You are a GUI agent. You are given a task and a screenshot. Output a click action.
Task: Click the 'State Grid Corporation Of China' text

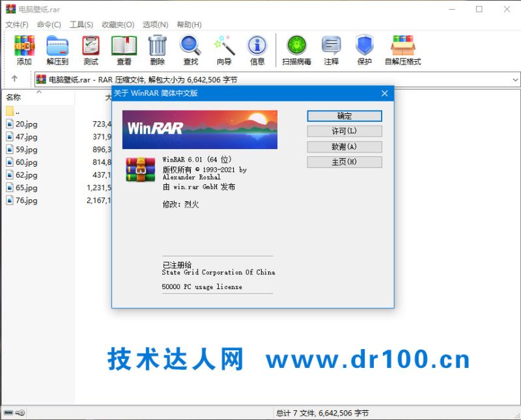[x=218, y=272]
